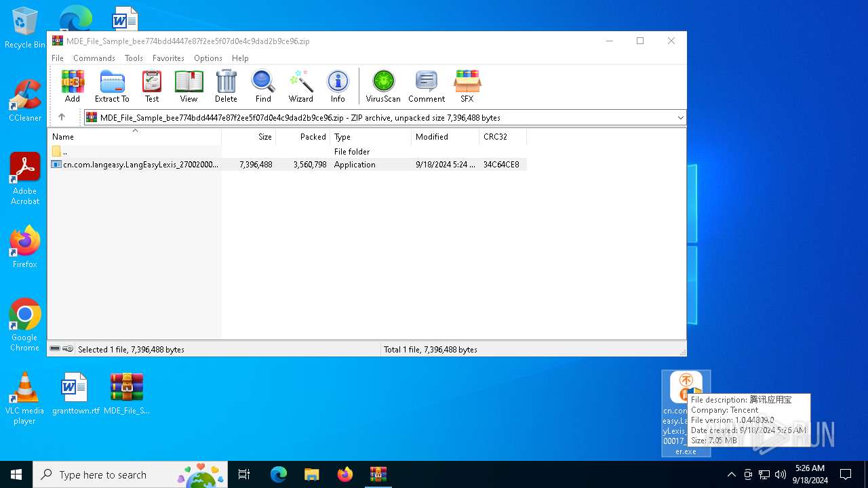Sort by the Size column header
868x488 pixels.
249,137
